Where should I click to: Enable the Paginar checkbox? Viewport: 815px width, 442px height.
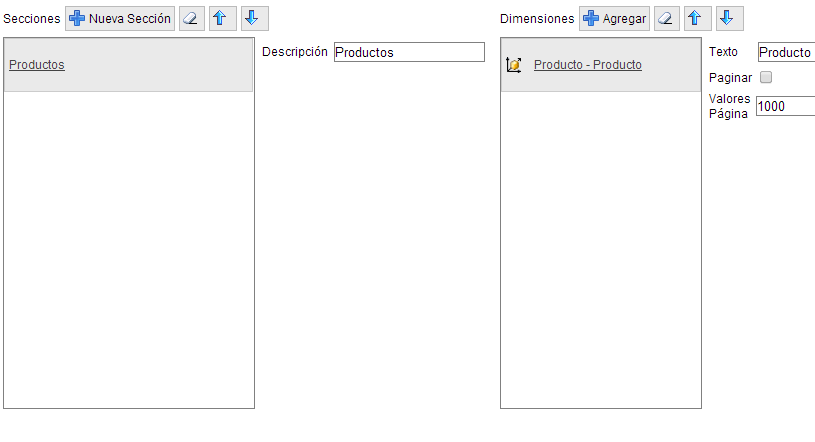point(766,78)
